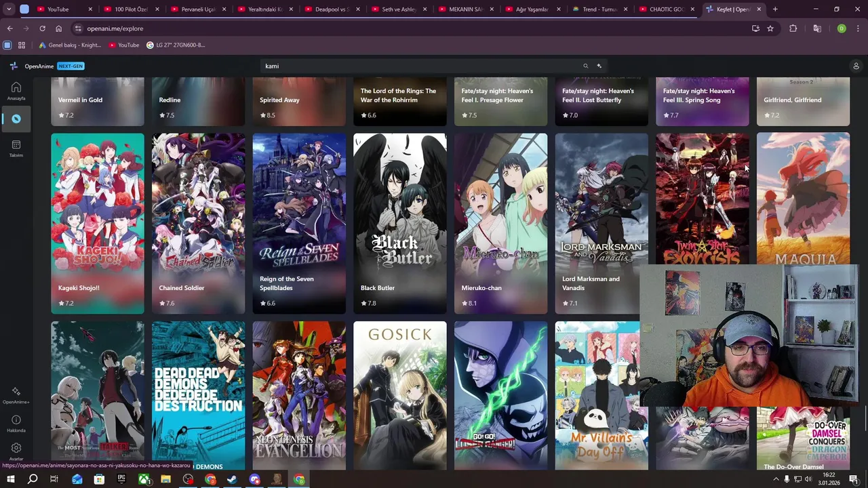
Task: Open Dead Dead Demons Dededede Destruction poster
Action: [198, 395]
